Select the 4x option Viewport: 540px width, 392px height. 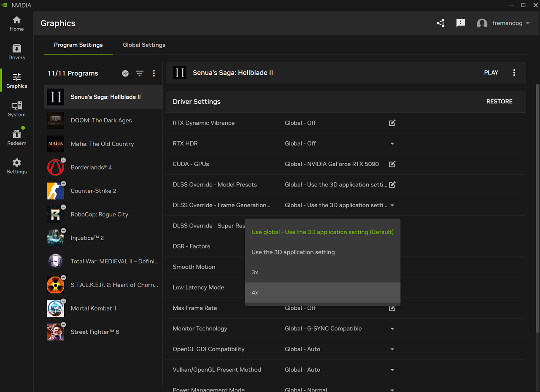pos(322,292)
